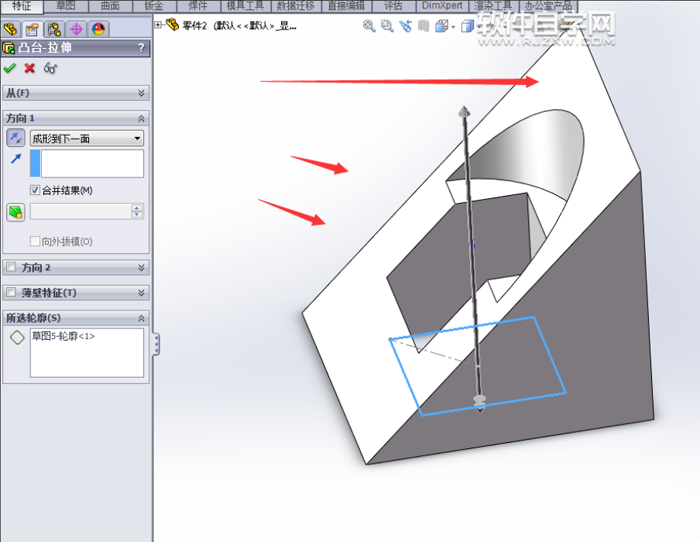Click the selected contours diamond icon

coord(17,338)
